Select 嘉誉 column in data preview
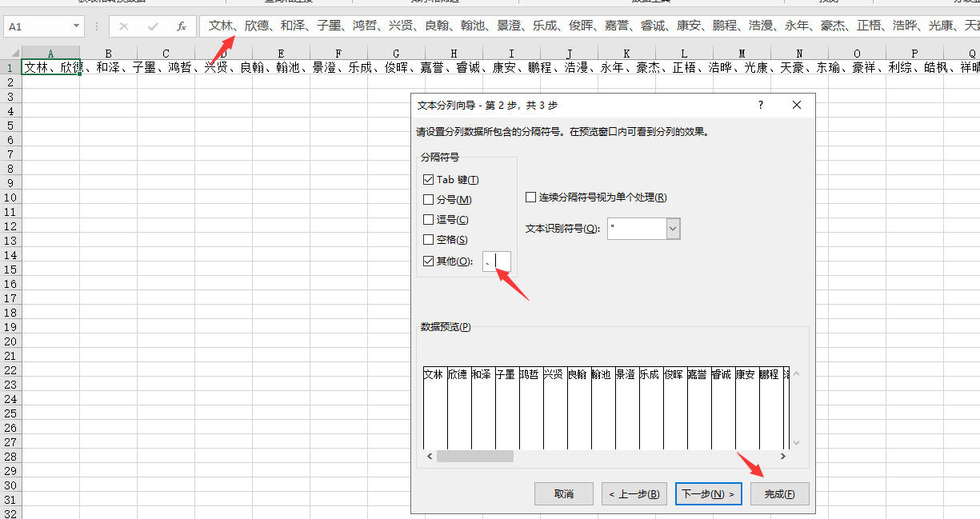980x519 pixels. pyautogui.click(x=699, y=408)
